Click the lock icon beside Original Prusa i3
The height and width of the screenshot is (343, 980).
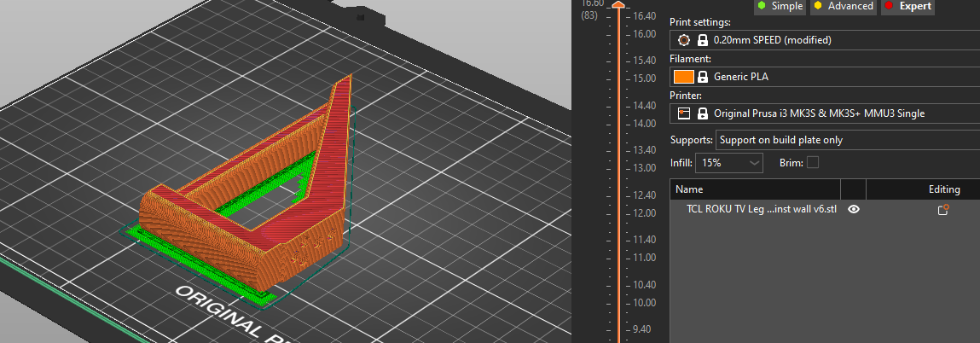pos(703,113)
